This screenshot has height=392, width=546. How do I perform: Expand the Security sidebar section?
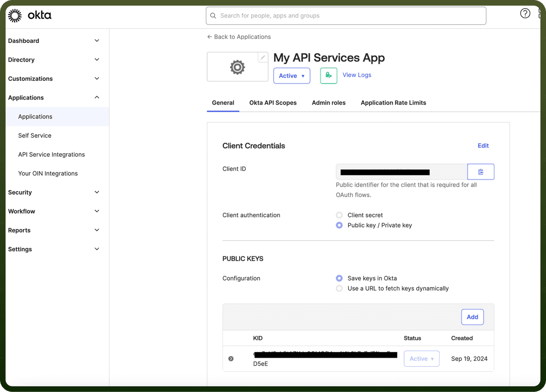54,192
